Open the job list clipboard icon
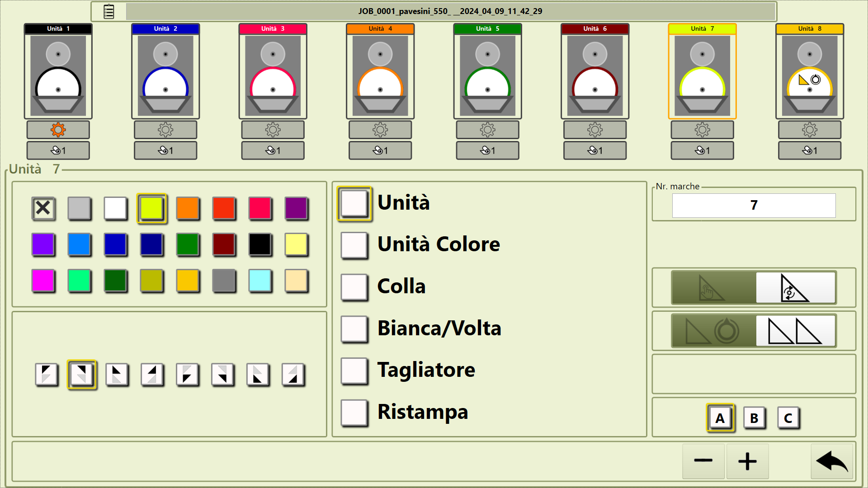 pyautogui.click(x=109, y=12)
